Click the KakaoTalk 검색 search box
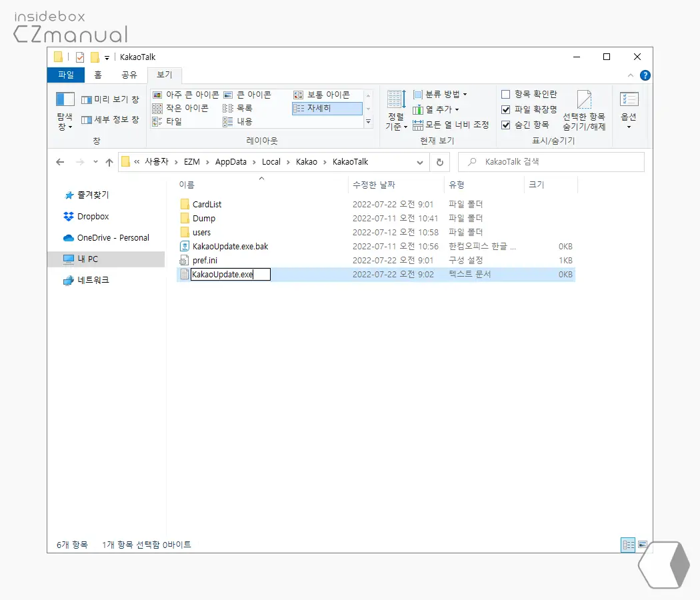 point(551,162)
